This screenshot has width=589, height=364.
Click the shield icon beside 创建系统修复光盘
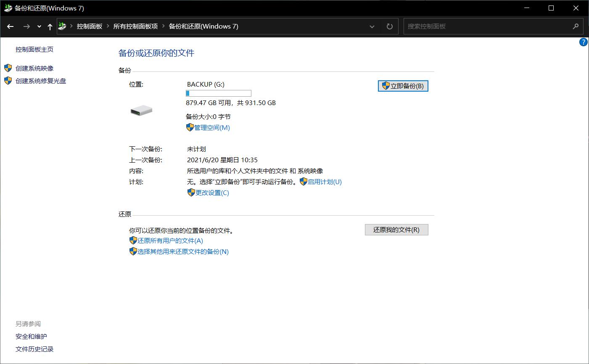pyautogui.click(x=8, y=81)
